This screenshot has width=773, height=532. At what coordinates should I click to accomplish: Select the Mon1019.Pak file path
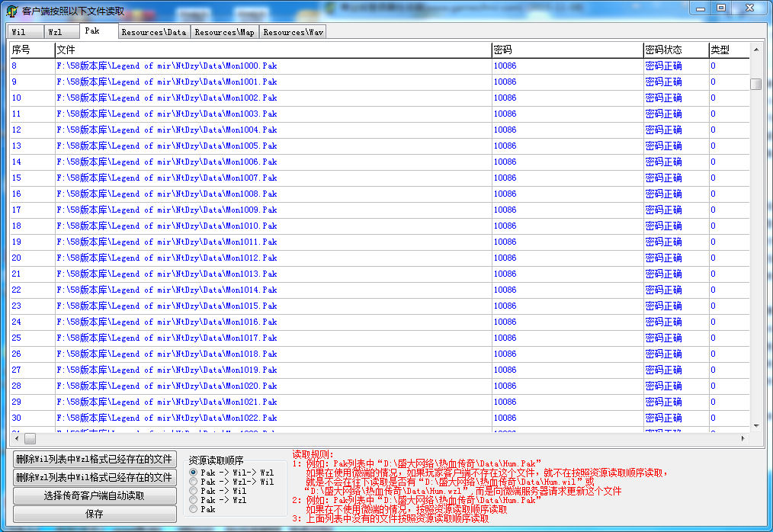coord(167,370)
